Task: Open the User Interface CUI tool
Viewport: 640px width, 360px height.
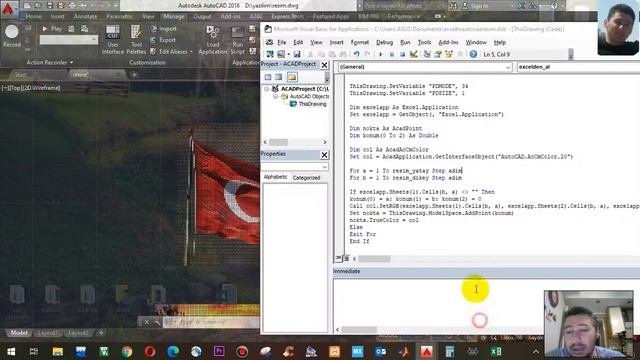Action: click(113, 40)
